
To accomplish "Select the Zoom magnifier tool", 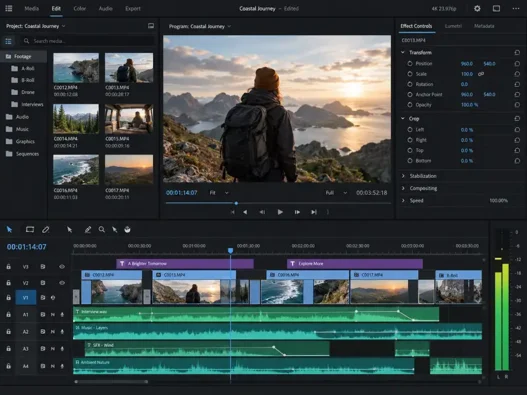I will tap(102, 230).
